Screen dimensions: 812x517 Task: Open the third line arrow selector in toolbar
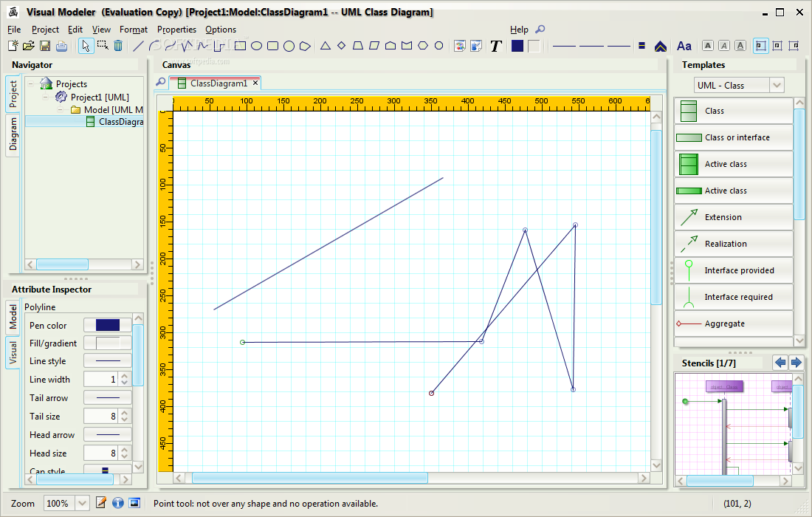pyautogui.click(x=619, y=46)
